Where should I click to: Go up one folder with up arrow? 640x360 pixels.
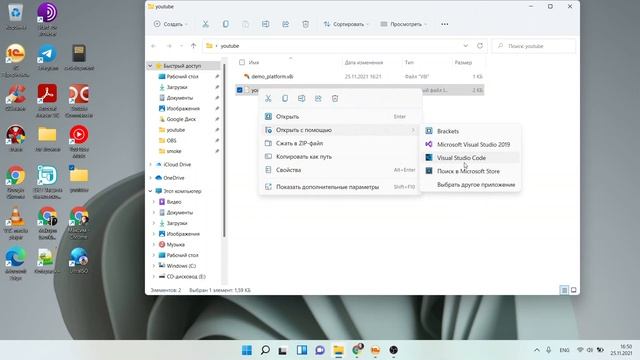193,46
